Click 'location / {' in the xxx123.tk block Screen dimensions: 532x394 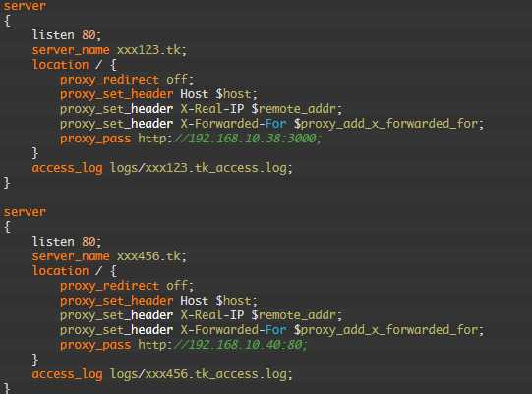(75, 65)
